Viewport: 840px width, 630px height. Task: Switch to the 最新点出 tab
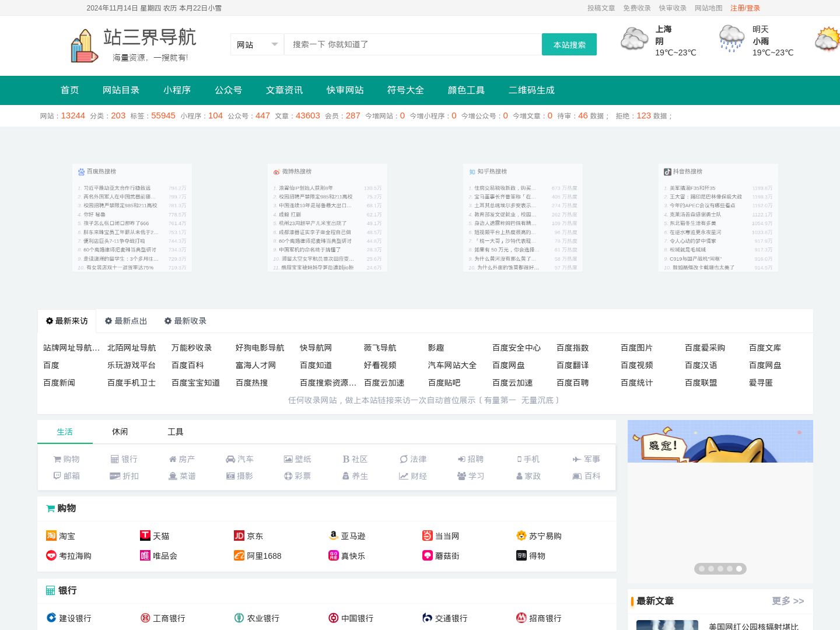coord(126,321)
